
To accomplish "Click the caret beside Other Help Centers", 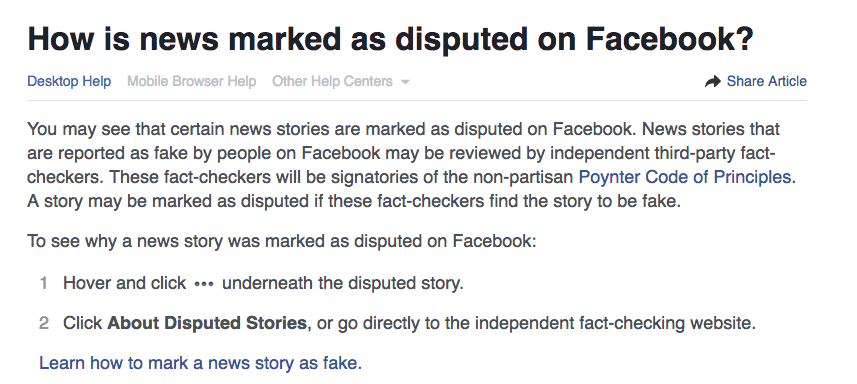I will [405, 82].
